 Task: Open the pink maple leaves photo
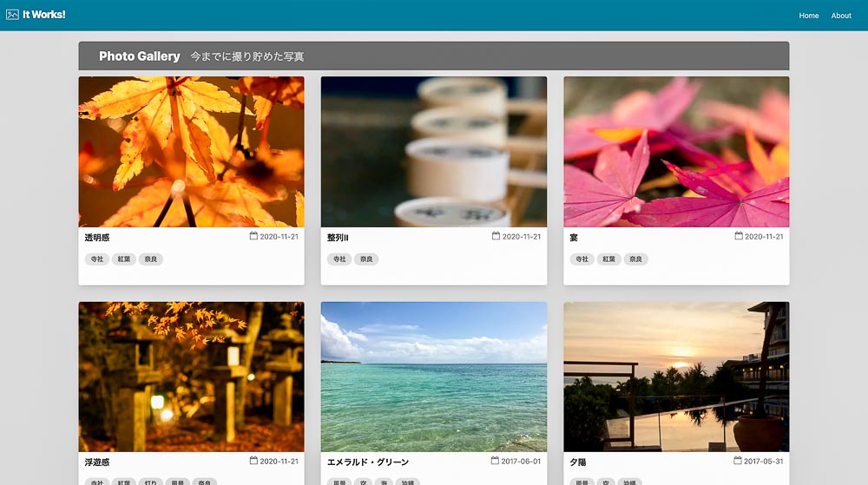click(x=676, y=152)
